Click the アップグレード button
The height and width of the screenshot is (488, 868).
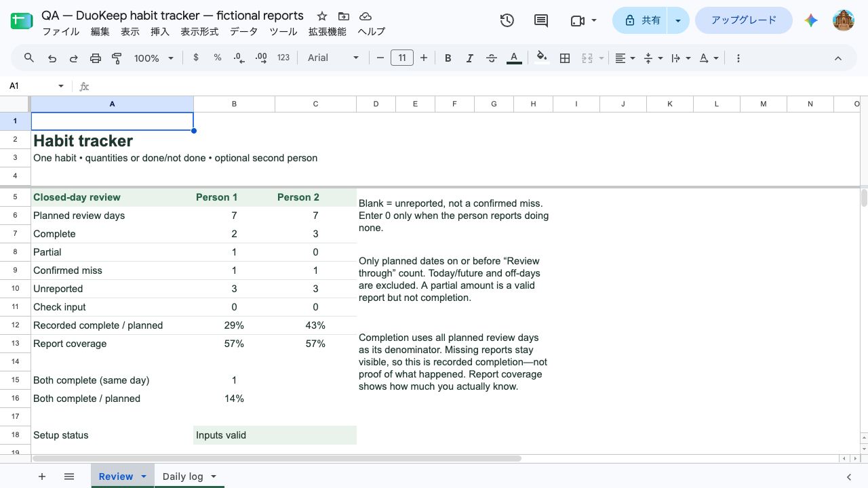tap(744, 20)
